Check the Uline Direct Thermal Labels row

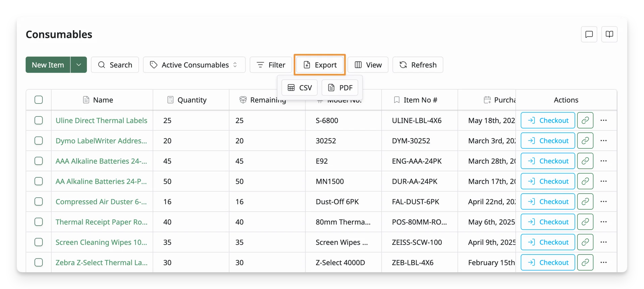point(39,120)
